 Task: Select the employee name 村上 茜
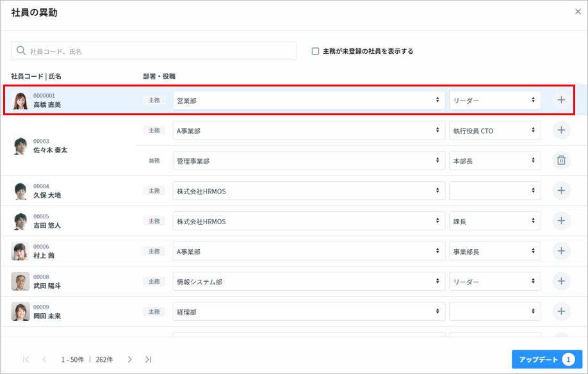[44, 256]
